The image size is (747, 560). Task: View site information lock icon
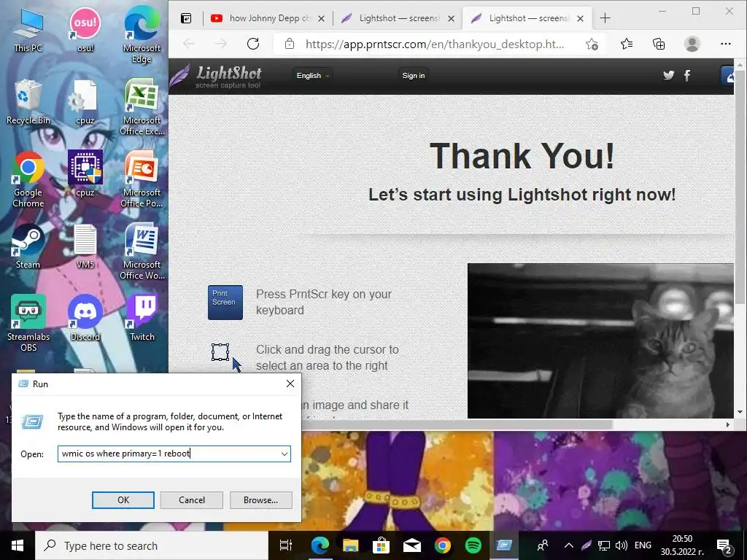click(x=289, y=44)
